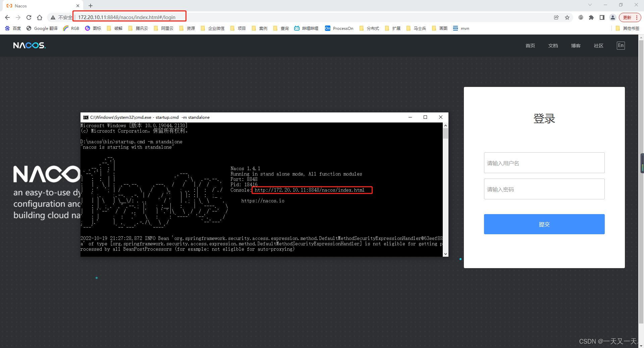Image resolution: width=644 pixels, height=348 pixels.
Task: Open the 资源 bookmark folder
Action: click(x=187, y=28)
